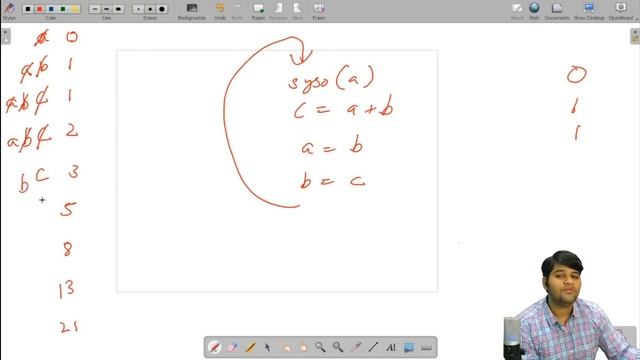Image resolution: width=640 pixels, height=360 pixels.
Task: Select the Draw line tool
Action: 373,347
